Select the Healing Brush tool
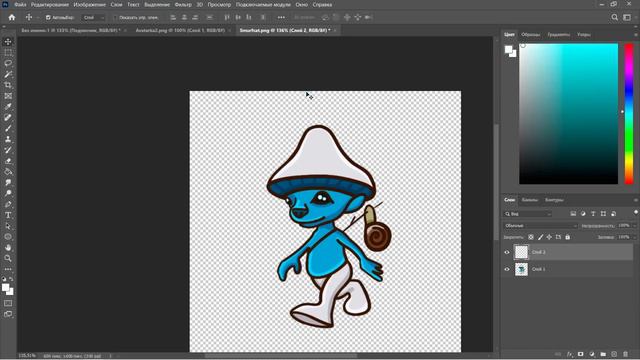Image resolution: width=640 pixels, height=360 pixels. tap(8, 118)
